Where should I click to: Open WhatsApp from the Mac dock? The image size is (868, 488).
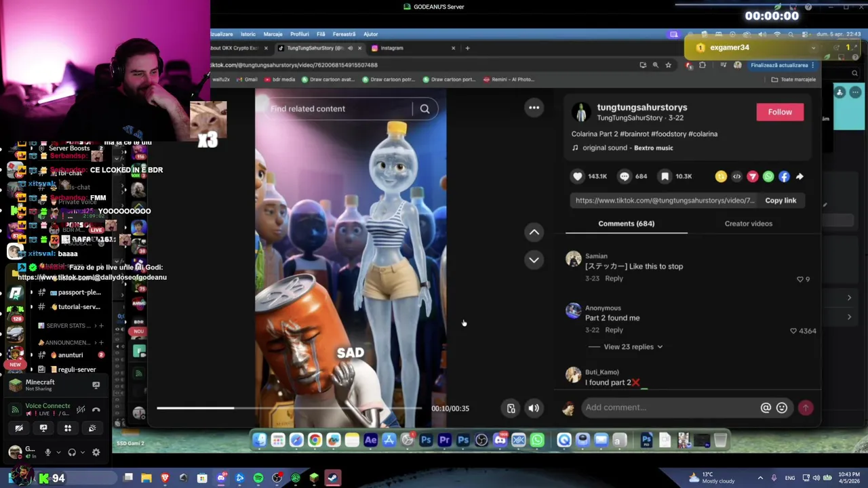point(537,441)
